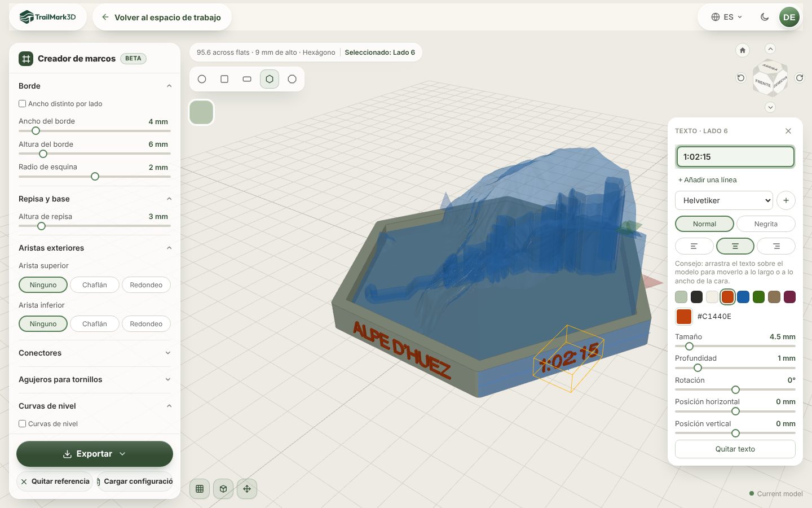Image resolution: width=812 pixels, height=508 pixels.
Task: Select the circle frame shape
Action: (202, 79)
